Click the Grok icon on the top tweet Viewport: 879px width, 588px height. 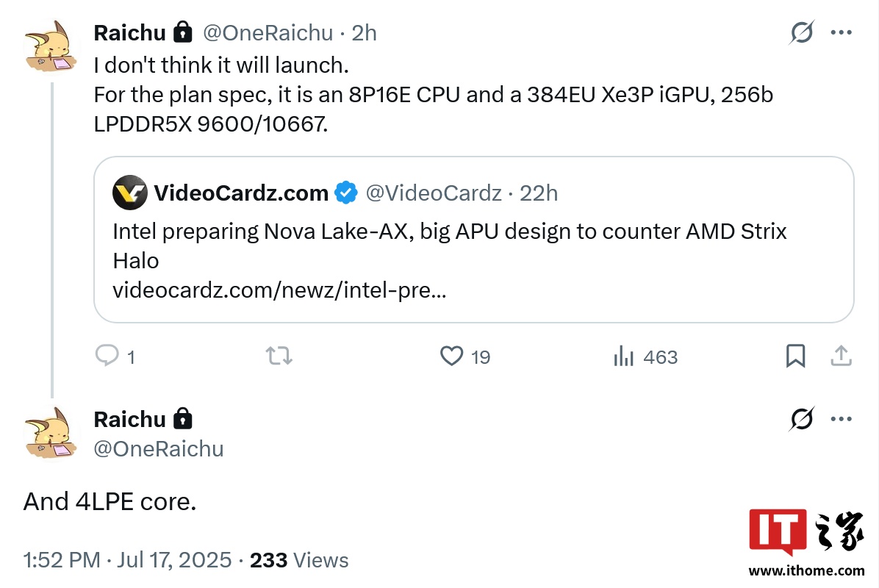click(x=802, y=32)
